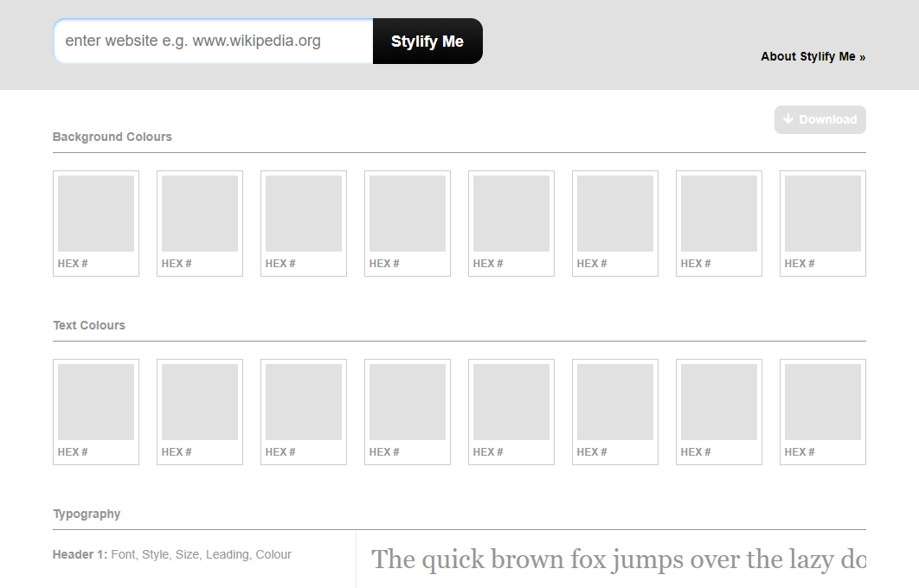Click the website URL input field
Viewport: 919px width, 588px height.
[213, 42]
